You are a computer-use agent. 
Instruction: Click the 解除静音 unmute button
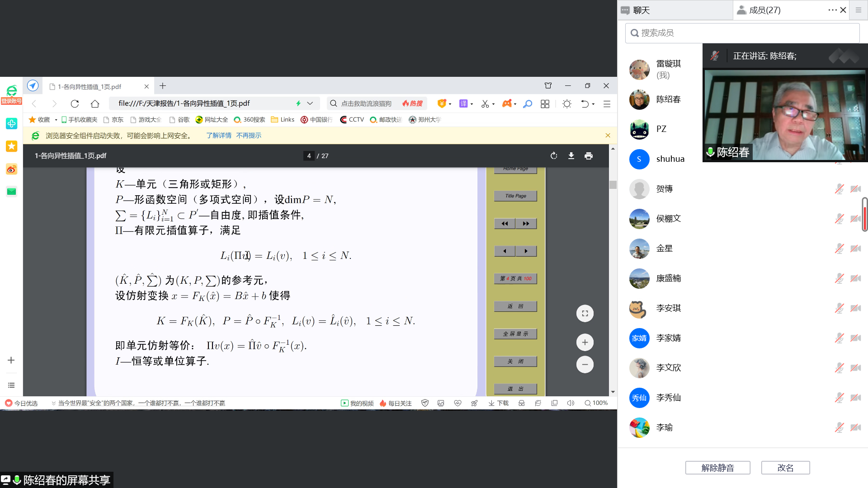point(717,468)
